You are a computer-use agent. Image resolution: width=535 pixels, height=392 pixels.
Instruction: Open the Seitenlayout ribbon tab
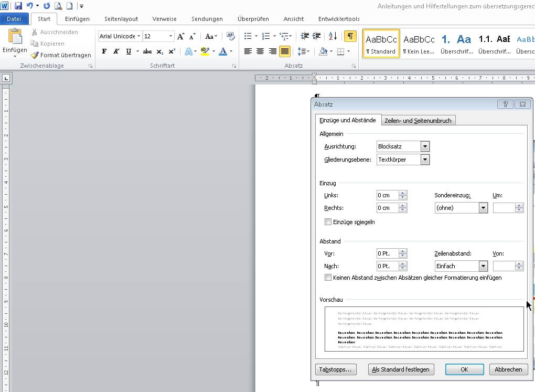[x=121, y=19]
